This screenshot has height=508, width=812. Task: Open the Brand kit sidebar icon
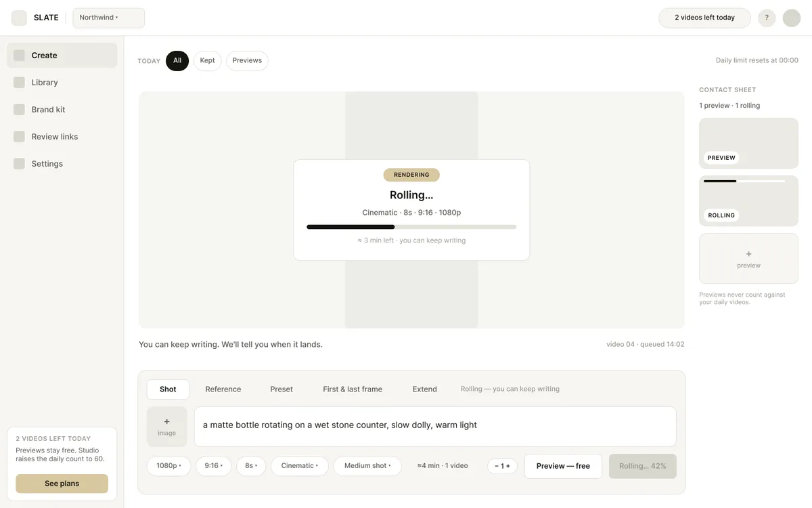pyautogui.click(x=19, y=110)
